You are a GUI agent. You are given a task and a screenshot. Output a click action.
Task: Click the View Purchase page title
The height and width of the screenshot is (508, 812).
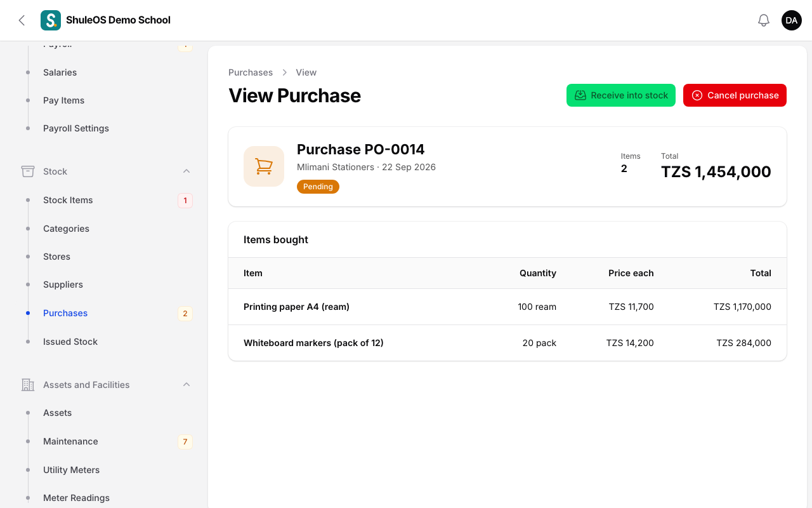[294, 95]
